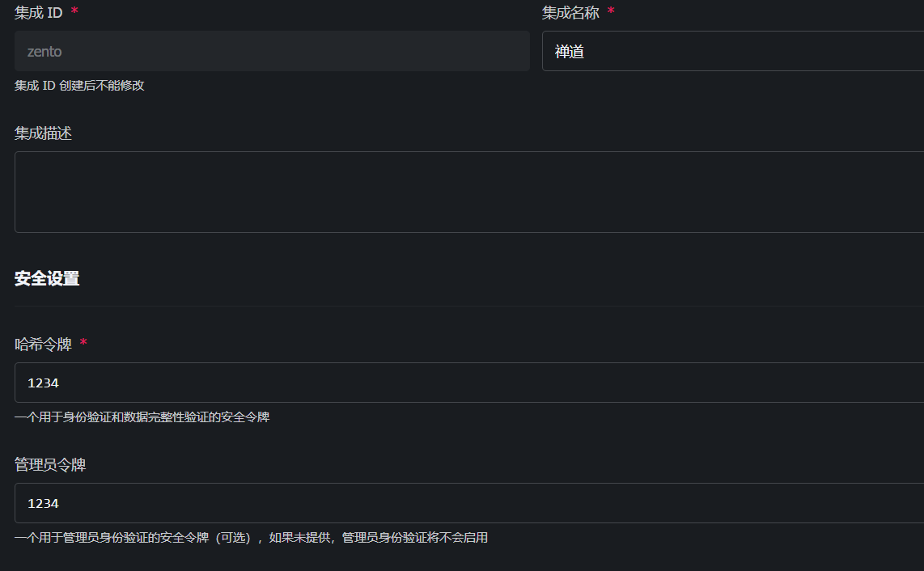
Task: Click the 安全设置 section heading
Action: click(45, 278)
